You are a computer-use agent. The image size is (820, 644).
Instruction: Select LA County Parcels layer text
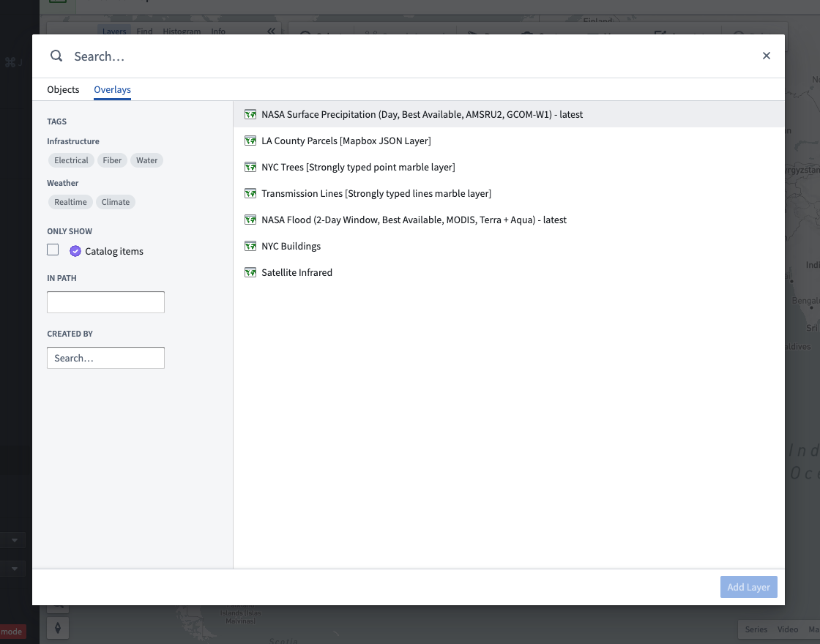[346, 141]
